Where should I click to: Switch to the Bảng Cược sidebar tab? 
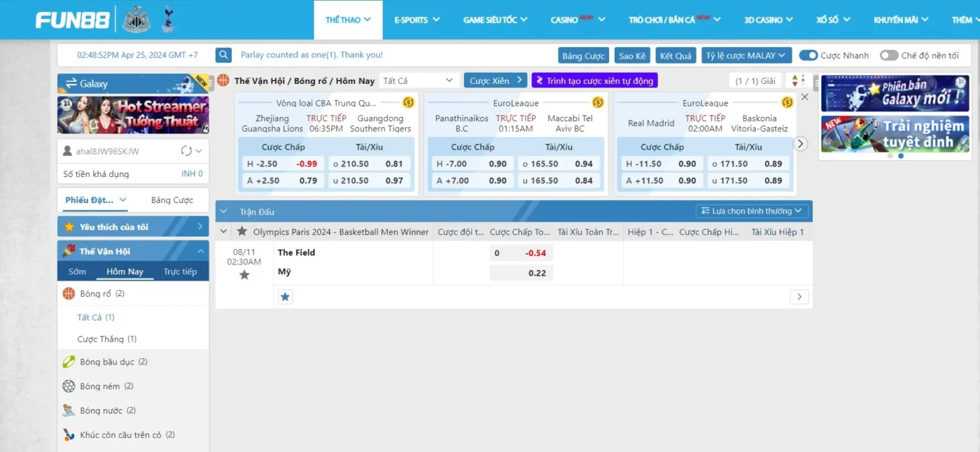172,200
